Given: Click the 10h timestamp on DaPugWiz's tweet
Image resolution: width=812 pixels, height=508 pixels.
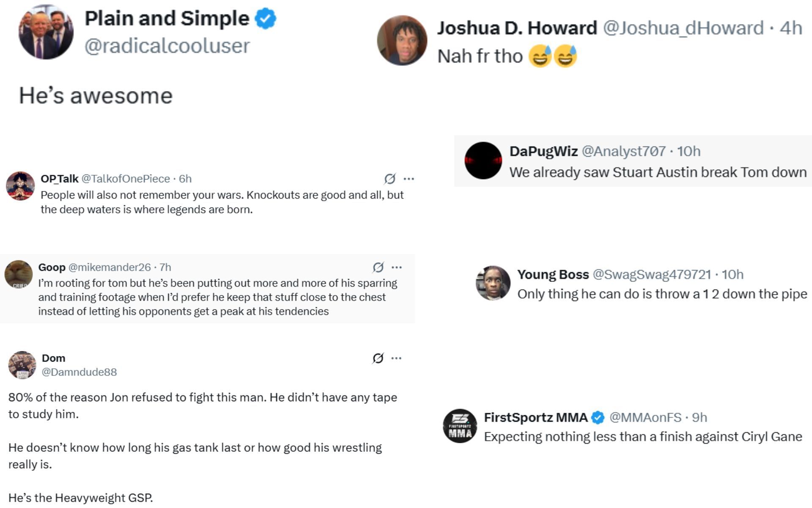Looking at the screenshot, I should pyautogui.click(x=689, y=151).
